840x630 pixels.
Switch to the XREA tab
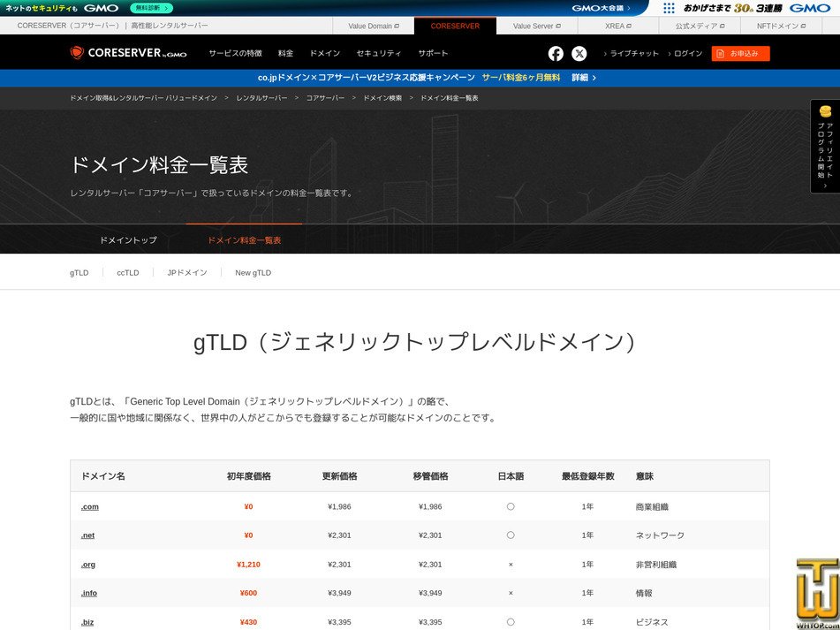point(618,26)
